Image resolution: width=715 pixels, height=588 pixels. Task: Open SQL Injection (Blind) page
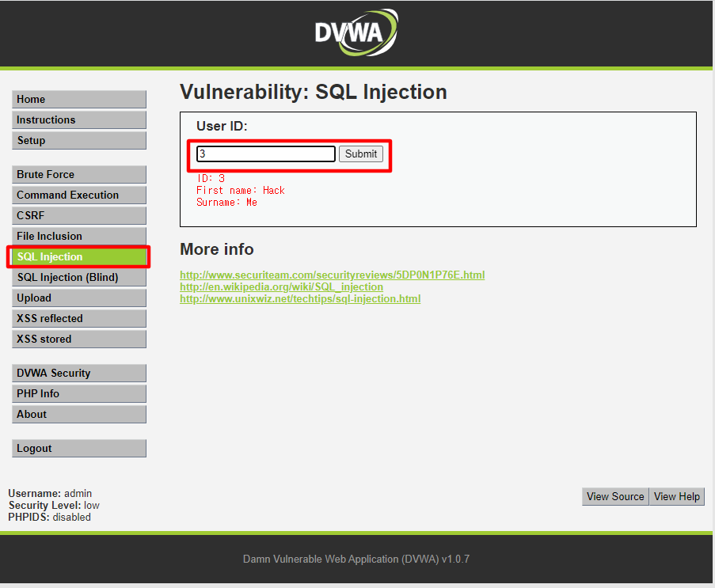click(79, 277)
